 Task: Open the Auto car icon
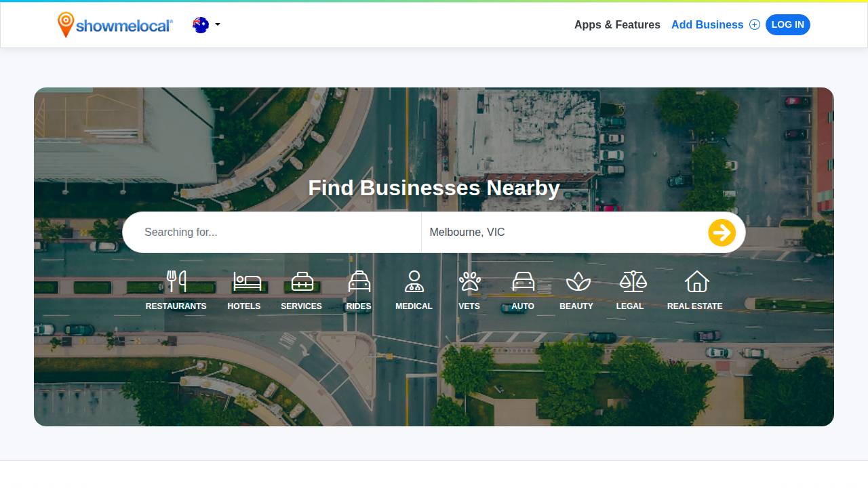[x=523, y=281]
